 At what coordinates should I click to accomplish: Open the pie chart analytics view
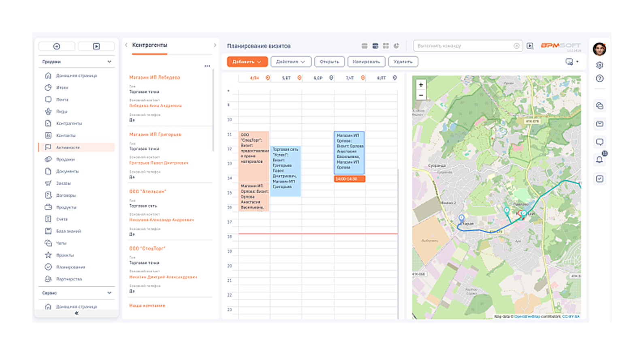397,46
